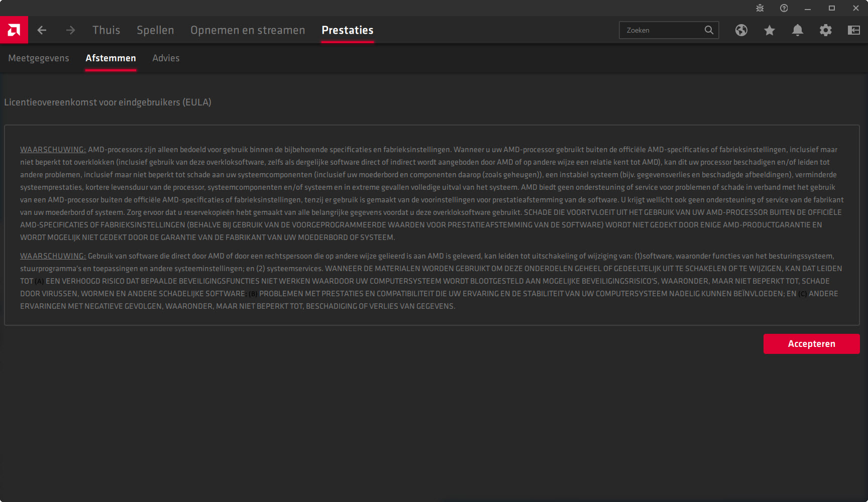Click the Accepteren button
The height and width of the screenshot is (502, 868).
pos(812,344)
